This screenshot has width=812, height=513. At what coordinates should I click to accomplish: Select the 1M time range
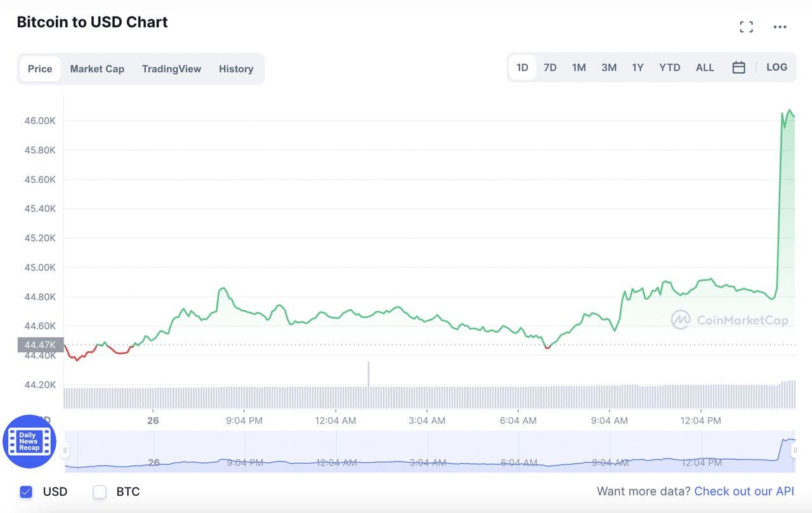point(579,67)
